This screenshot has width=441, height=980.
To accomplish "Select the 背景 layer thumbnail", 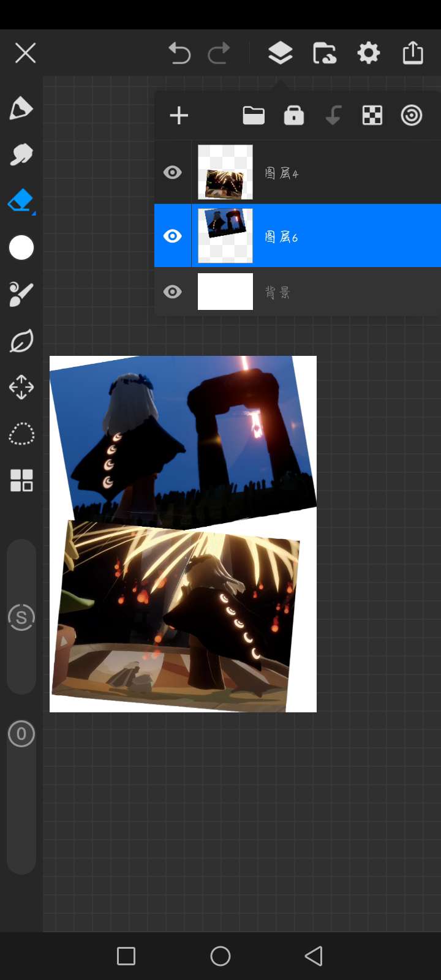I will [x=225, y=292].
